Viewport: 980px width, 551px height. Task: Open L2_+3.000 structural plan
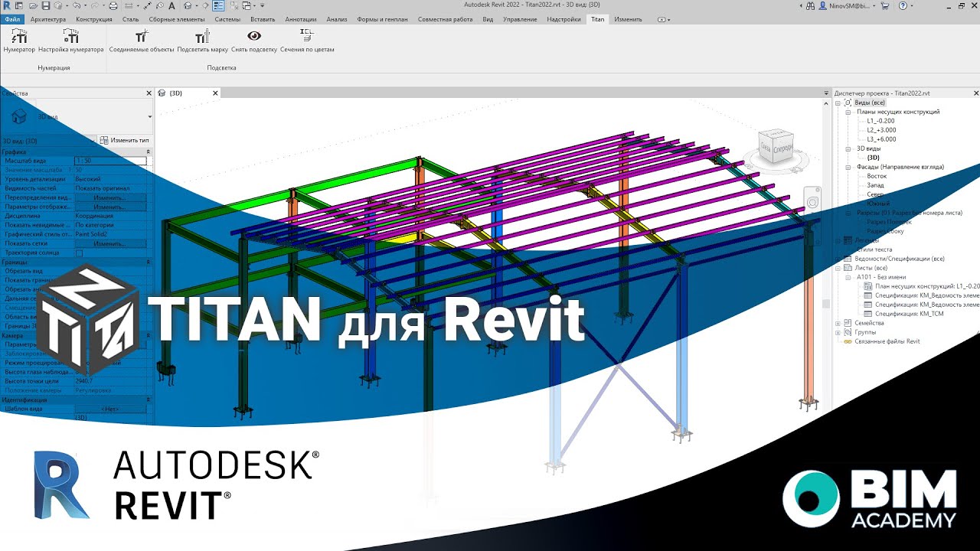point(881,130)
